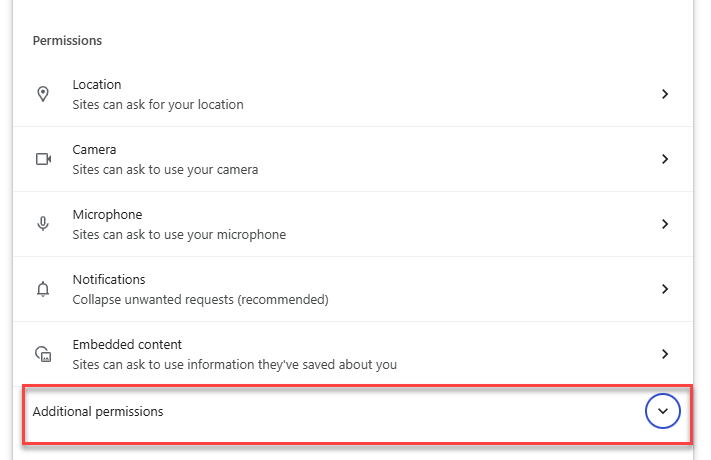The height and width of the screenshot is (460, 711).
Task: Expand Additional permissions with the circled chevron
Action: (664, 411)
